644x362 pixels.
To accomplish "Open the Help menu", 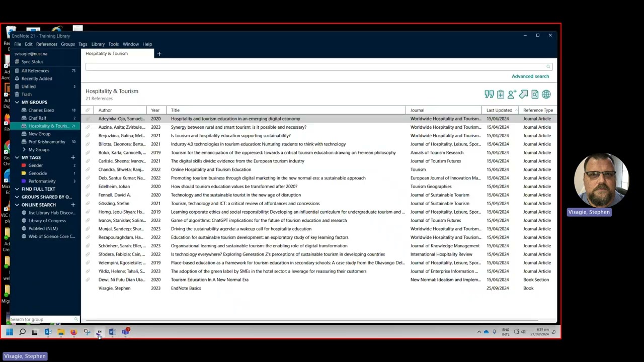I will [147, 44].
